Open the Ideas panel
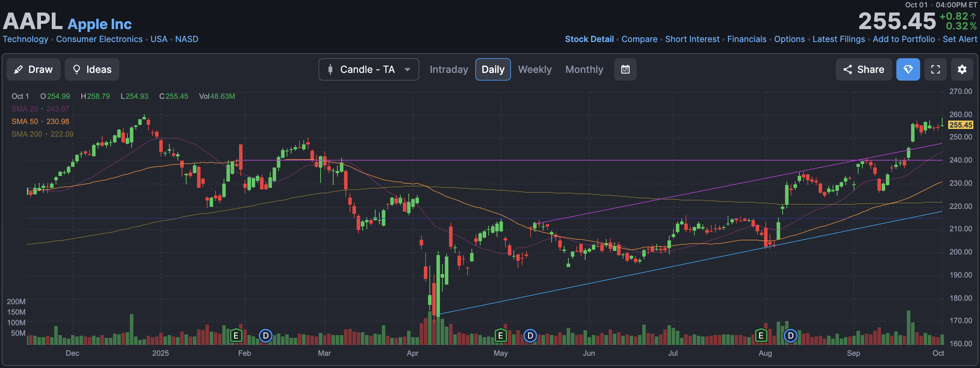980x368 pixels. (x=92, y=69)
